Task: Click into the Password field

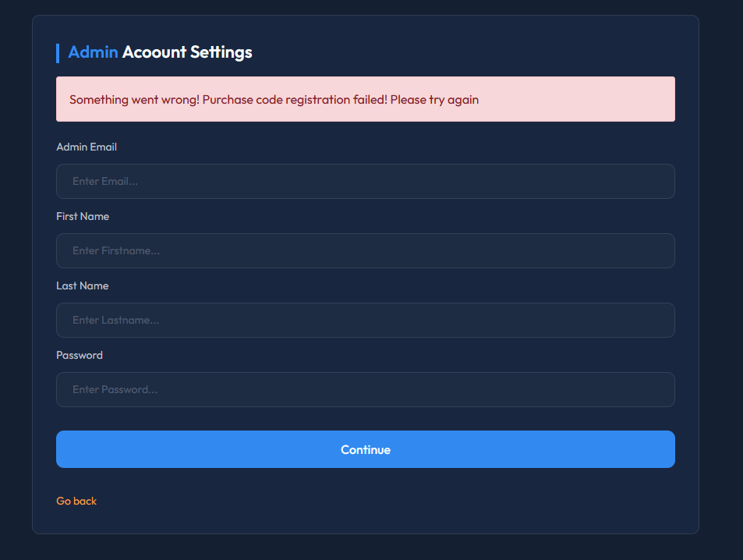Action: pos(365,389)
